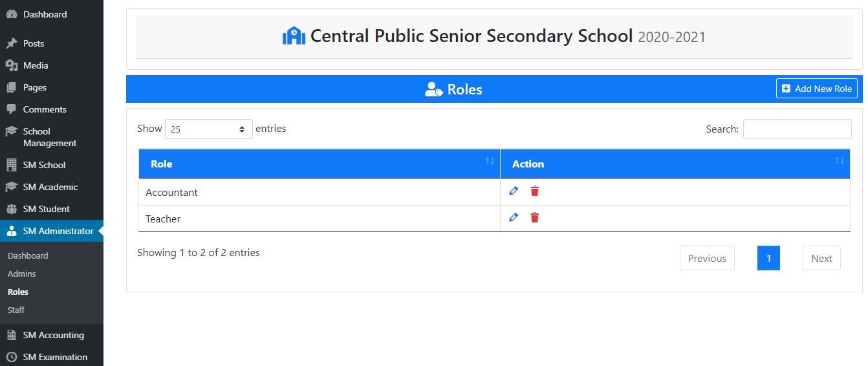Open the SM Student menu item
The width and height of the screenshot is (868, 366).
(46, 209)
